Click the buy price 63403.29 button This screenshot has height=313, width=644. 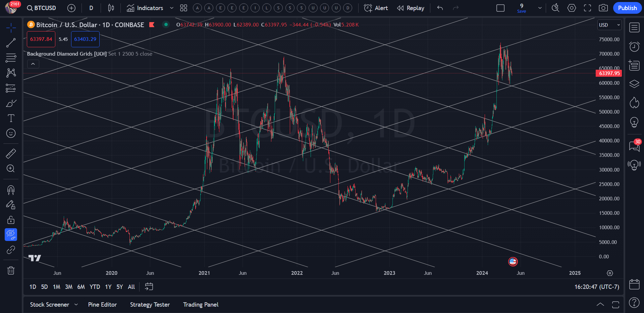[x=85, y=39]
